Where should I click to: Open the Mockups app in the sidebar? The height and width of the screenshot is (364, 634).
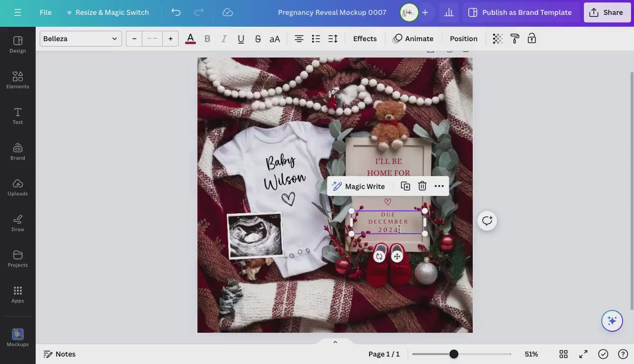point(18,337)
